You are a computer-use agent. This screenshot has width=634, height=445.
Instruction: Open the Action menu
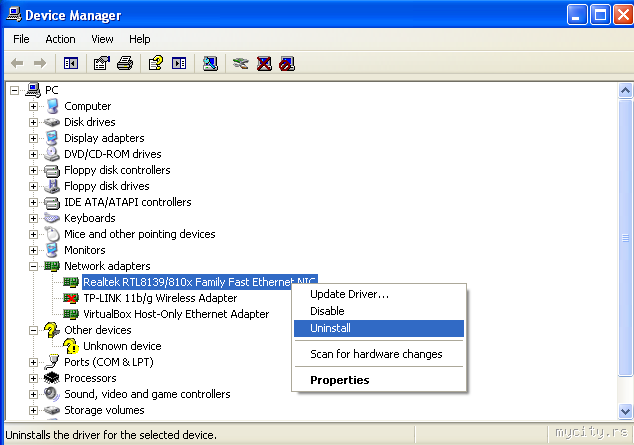(60, 39)
